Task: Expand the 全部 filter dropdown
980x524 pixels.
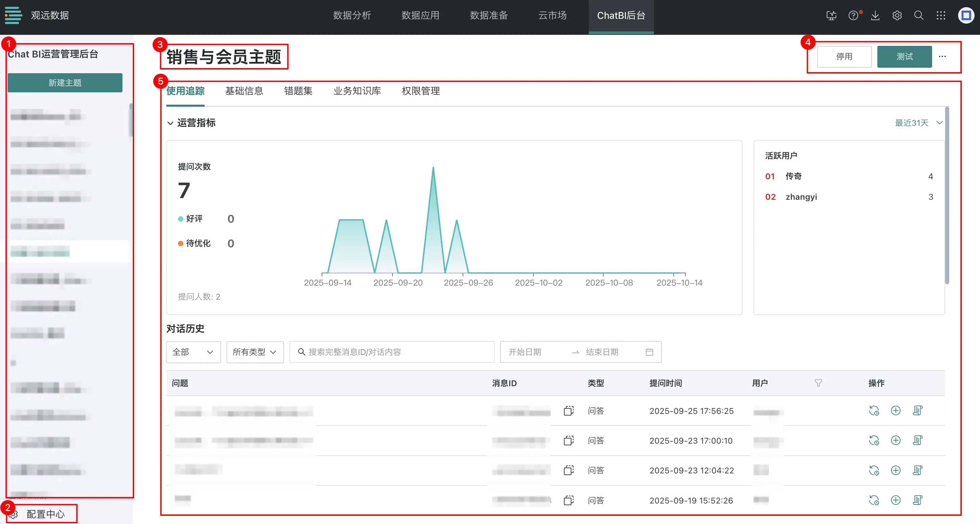Action: (193, 352)
